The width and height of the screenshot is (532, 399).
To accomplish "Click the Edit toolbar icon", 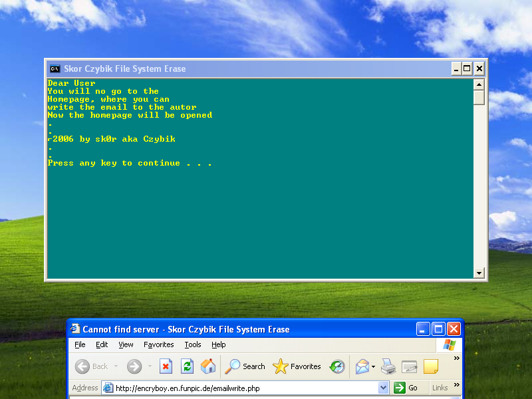I will 409,366.
